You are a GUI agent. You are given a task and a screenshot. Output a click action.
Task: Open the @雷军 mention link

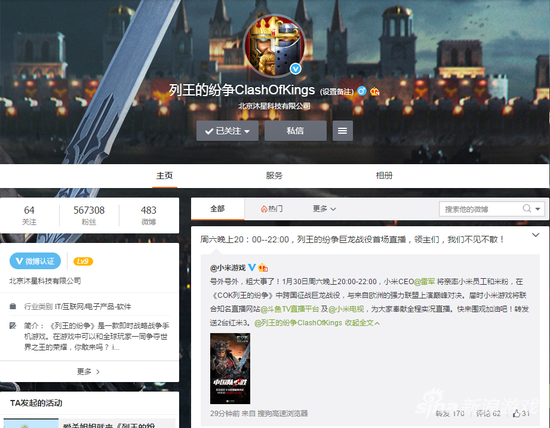[x=424, y=282]
